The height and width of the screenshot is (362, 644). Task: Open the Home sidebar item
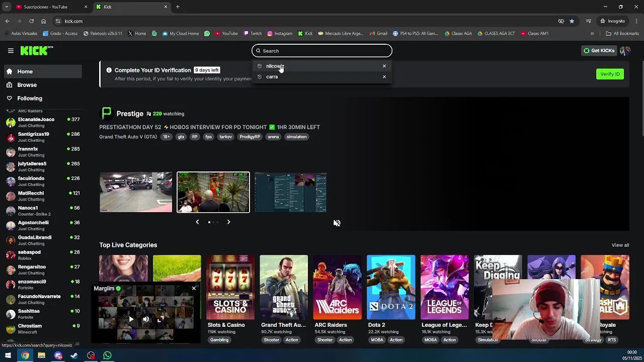tap(43, 71)
